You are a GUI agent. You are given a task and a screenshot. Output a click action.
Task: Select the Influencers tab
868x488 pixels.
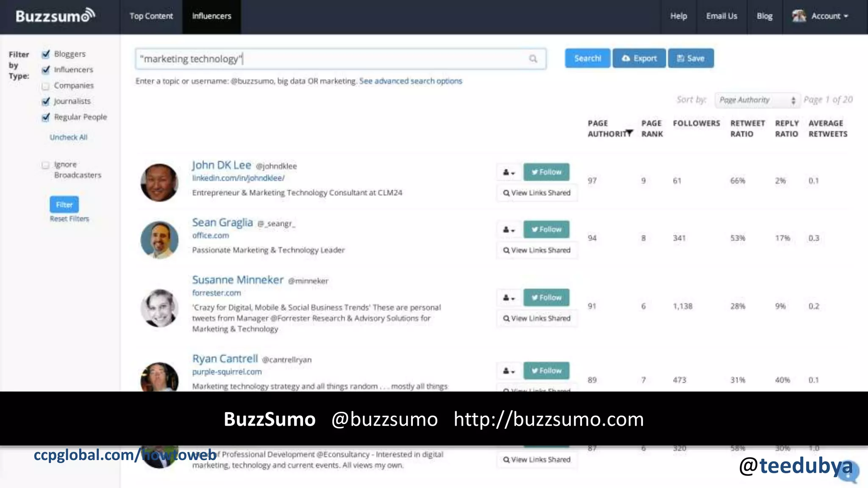(x=211, y=16)
